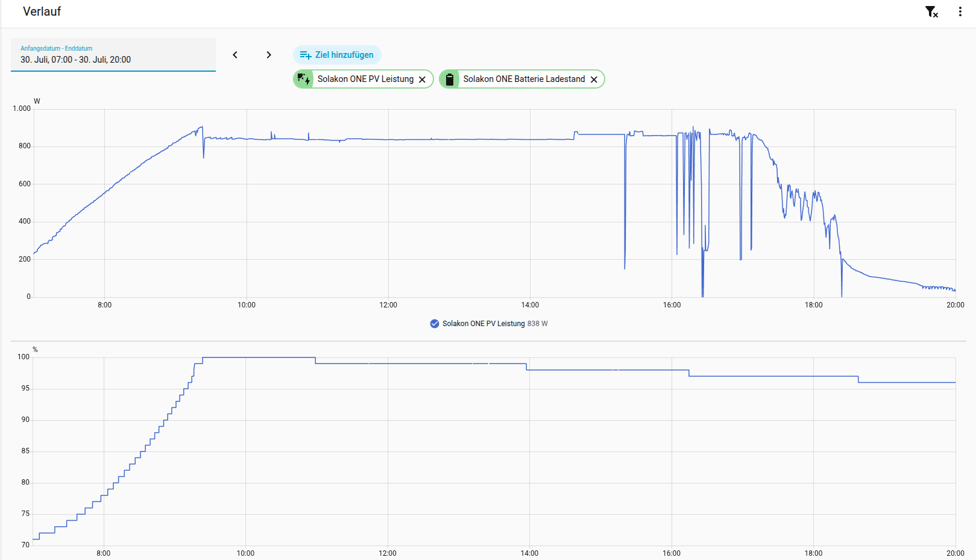Select Solakon ONE PV Leistung chip label
Image resolution: width=976 pixels, height=560 pixels.
click(365, 79)
